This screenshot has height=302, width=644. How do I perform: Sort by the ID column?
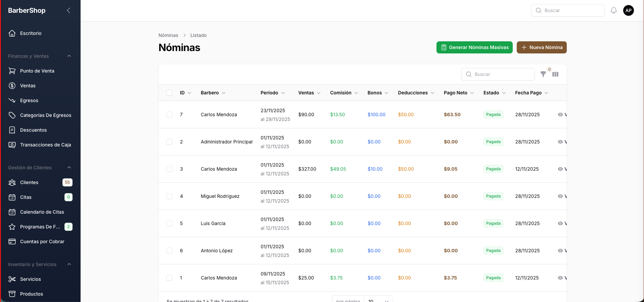[185, 93]
